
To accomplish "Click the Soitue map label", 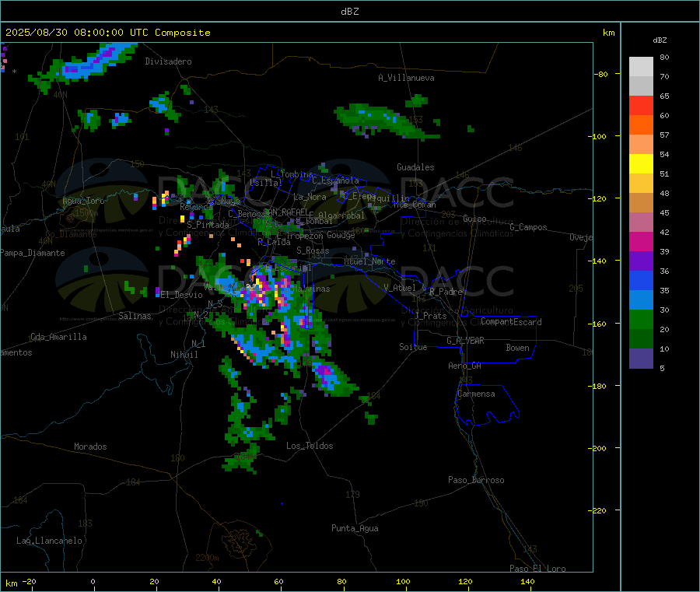I will pos(413,347).
